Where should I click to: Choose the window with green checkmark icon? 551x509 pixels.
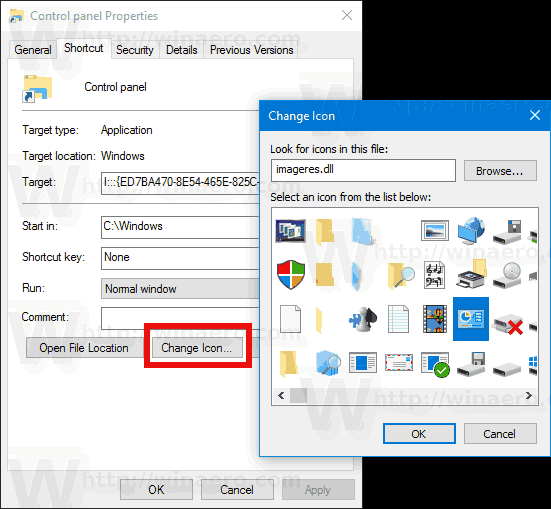coord(435,365)
